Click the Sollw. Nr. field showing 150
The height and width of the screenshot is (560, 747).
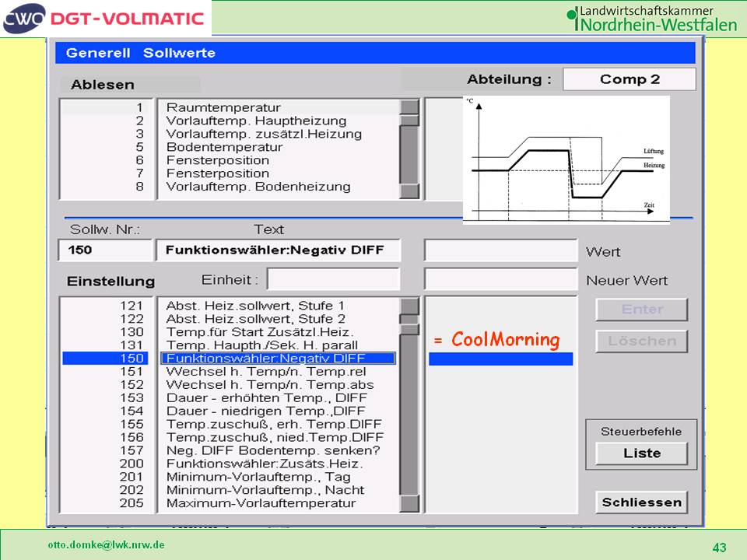(x=104, y=250)
